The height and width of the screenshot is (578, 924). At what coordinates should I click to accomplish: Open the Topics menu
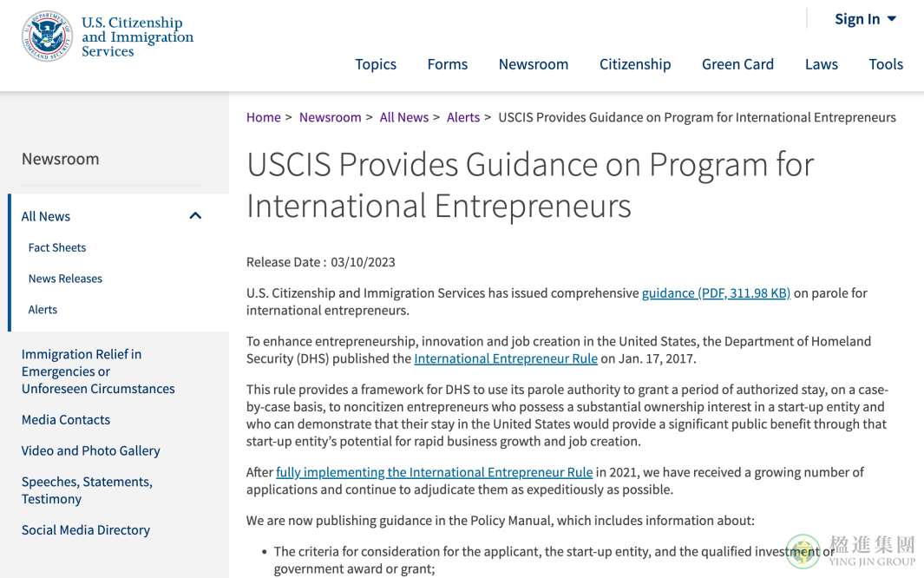376,64
